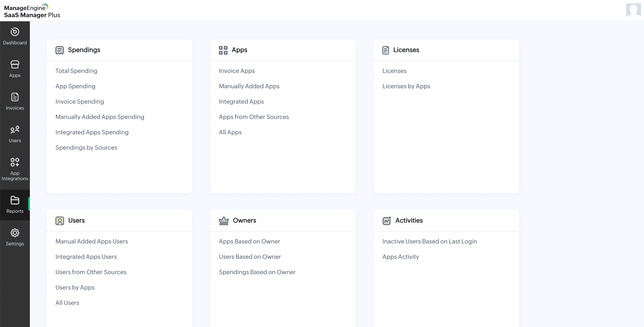Click the Activities chart icon
The height and width of the screenshot is (327, 644).
coord(386,221)
